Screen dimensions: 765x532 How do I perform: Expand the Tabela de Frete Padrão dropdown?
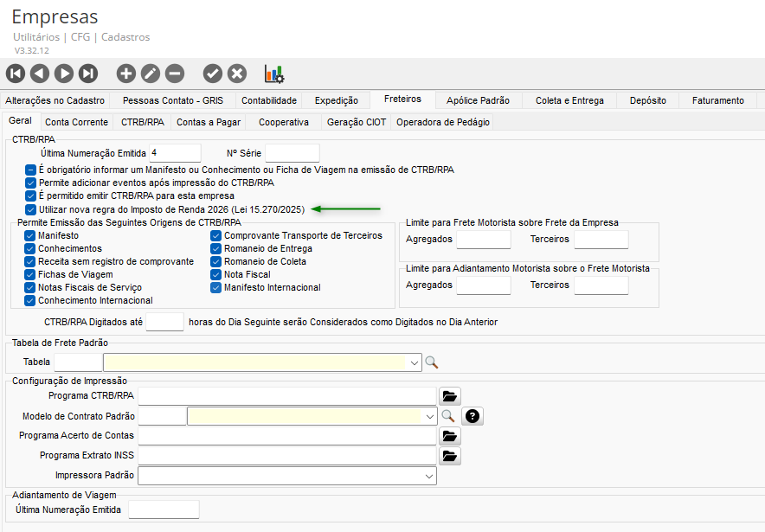(415, 362)
